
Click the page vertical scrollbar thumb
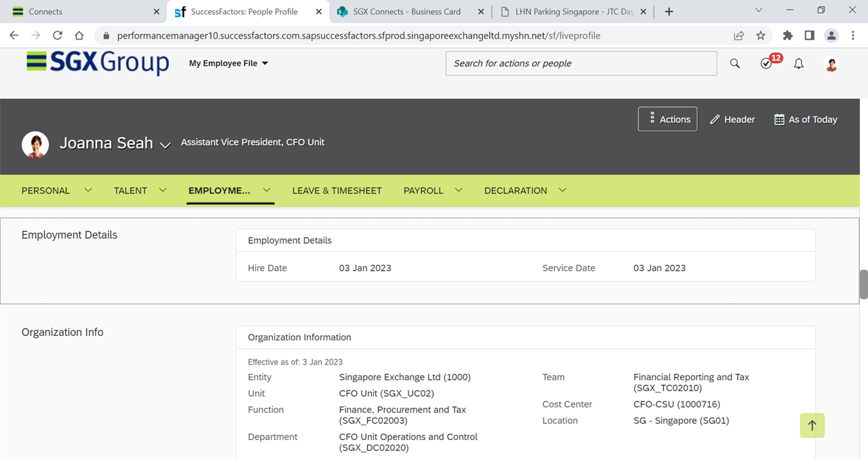(x=863, y=284)
